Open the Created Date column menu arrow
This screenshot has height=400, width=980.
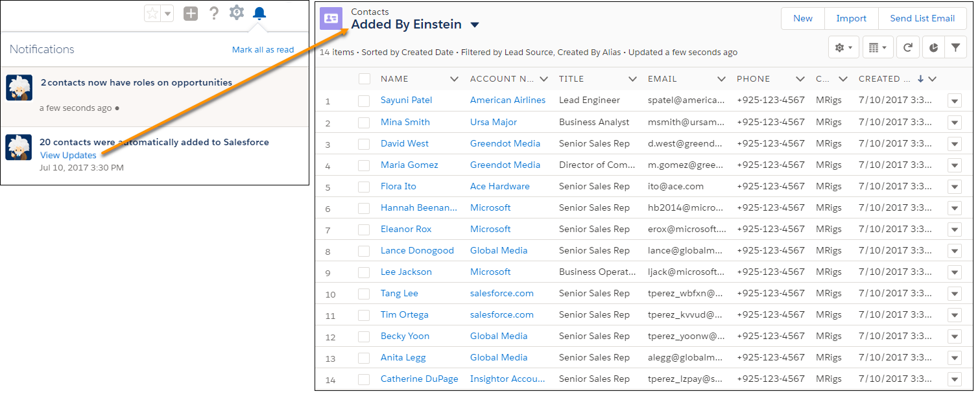tap(933, 79)
